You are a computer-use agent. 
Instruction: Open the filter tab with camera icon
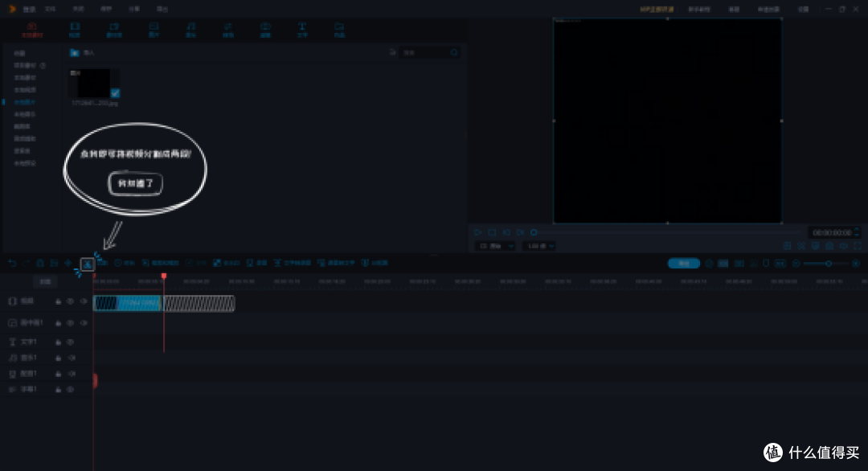265,30
